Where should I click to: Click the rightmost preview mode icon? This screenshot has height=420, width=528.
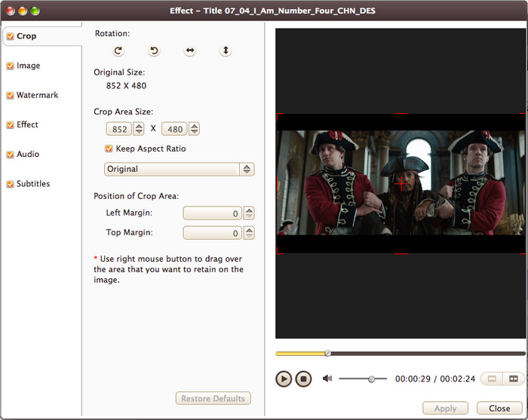[x=514, y=379]
